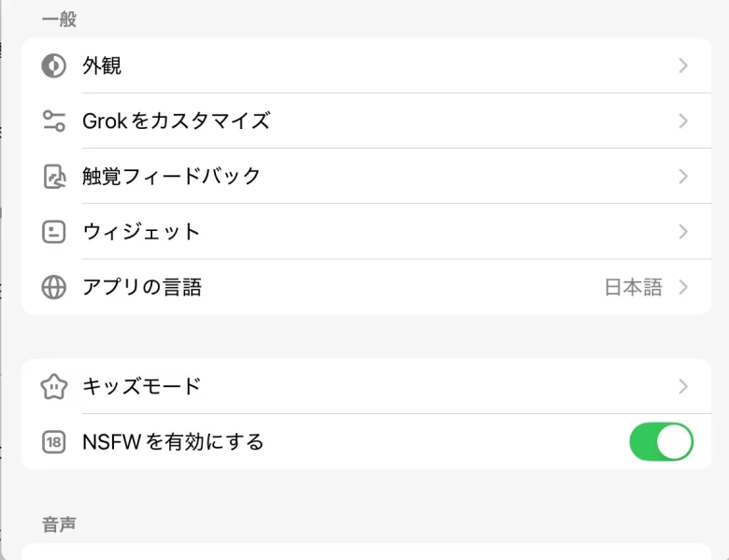
Task: Expand the 外観 row chevron
Action: [x=683, y=65]
